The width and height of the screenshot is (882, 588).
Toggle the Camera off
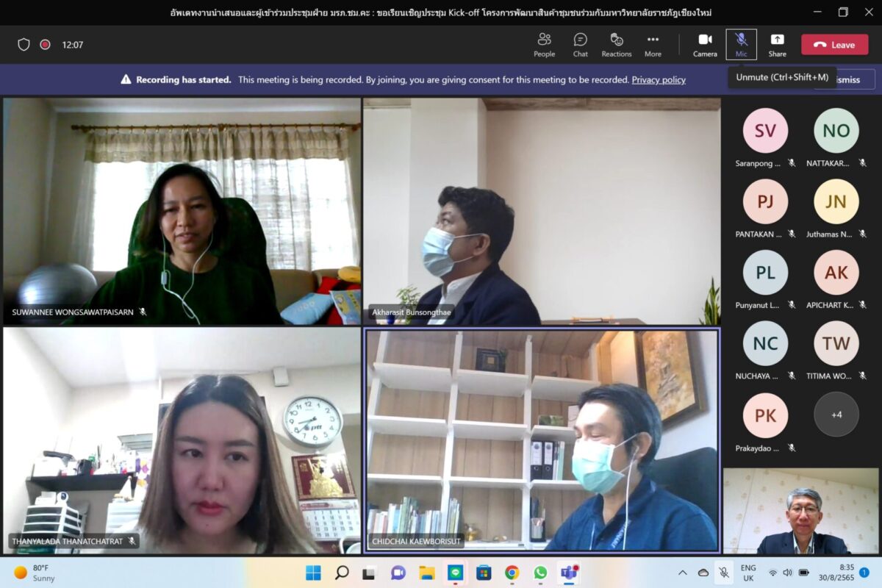coord(705,44)
